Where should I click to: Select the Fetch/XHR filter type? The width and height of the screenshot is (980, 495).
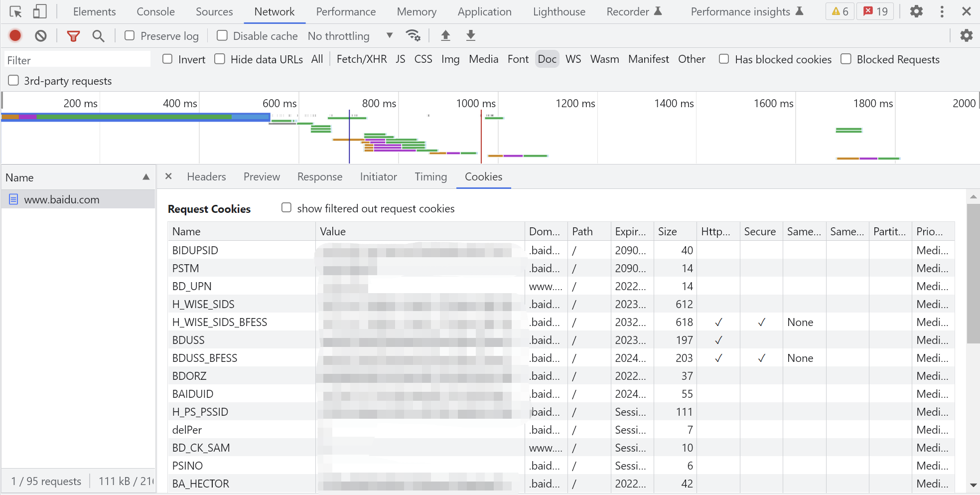pyautogui.click(x=361, y=59)
